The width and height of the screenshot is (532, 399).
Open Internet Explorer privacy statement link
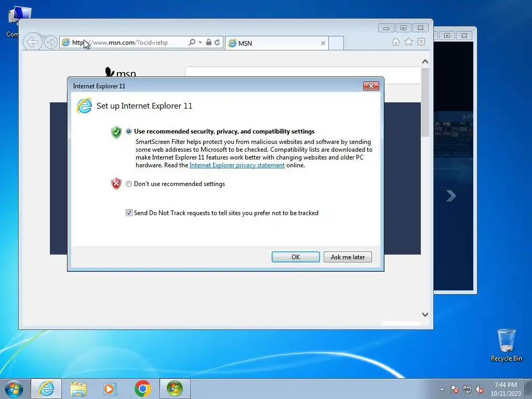237,165
